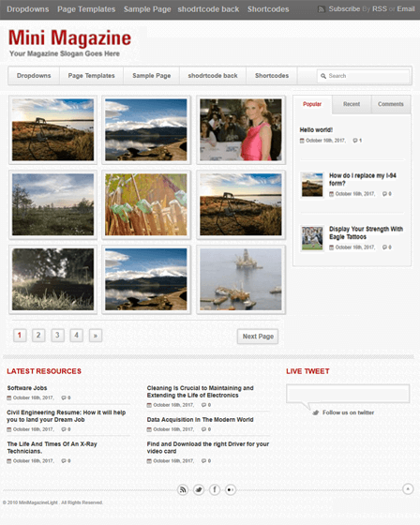Open the Twitter bird icon in the footer
Viewport: 420px width, 525px height.
[199, 489]
